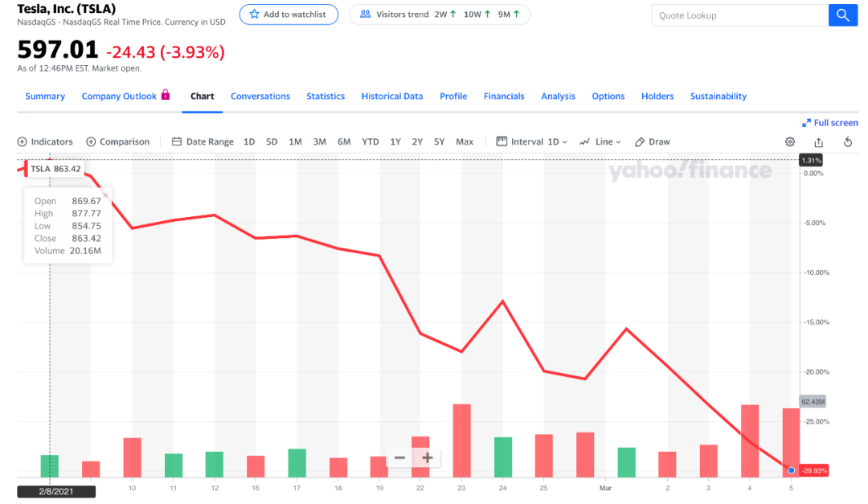Switch to the Chart tab
Screen dimensions: 868x504
(202, 96)
